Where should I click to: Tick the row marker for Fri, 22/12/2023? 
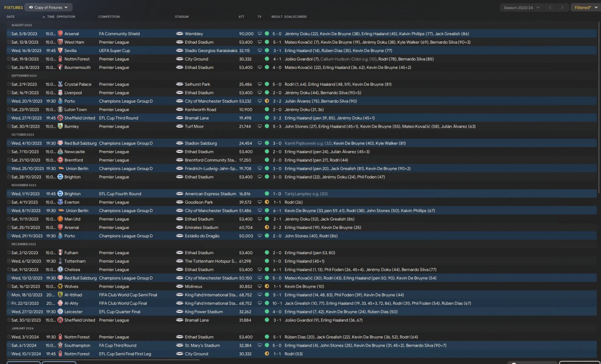coord(8,303)
